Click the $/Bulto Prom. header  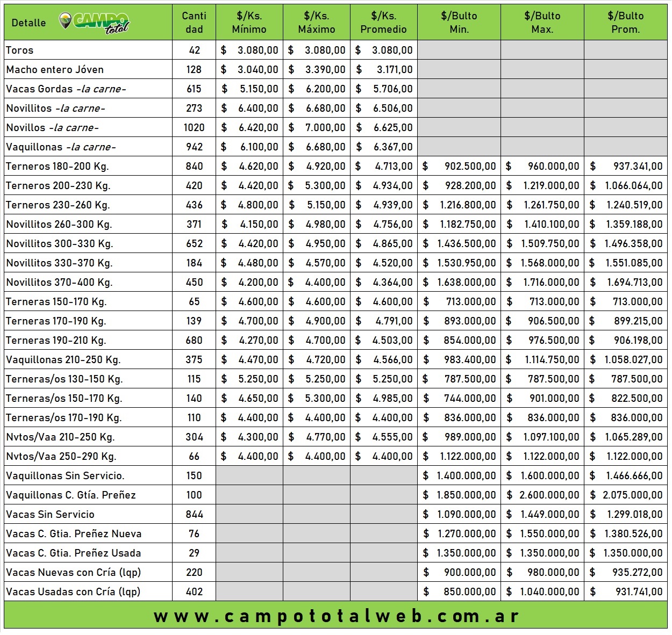tap(625, 23)
